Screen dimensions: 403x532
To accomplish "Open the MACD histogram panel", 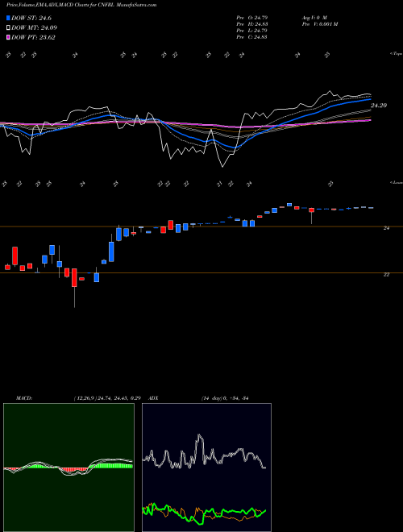I will click(69, 468).
